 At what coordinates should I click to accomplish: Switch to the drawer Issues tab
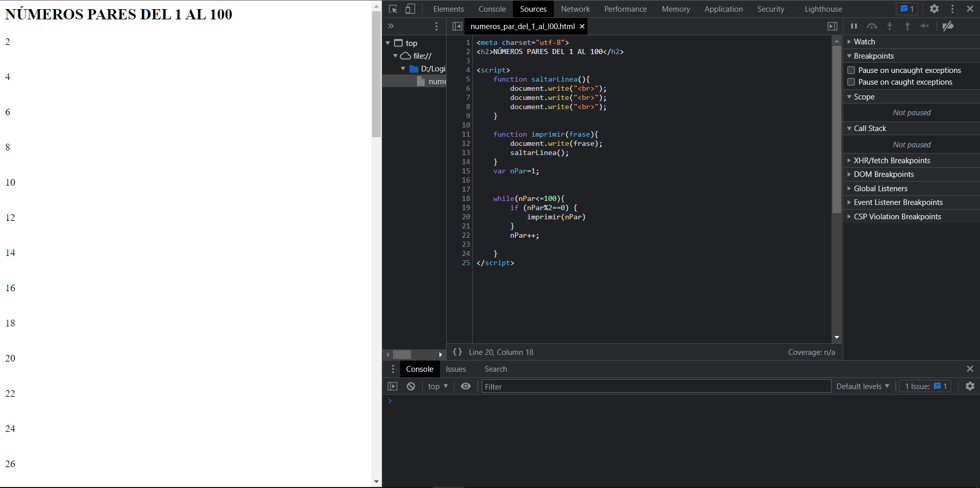[x=455, y=369]
